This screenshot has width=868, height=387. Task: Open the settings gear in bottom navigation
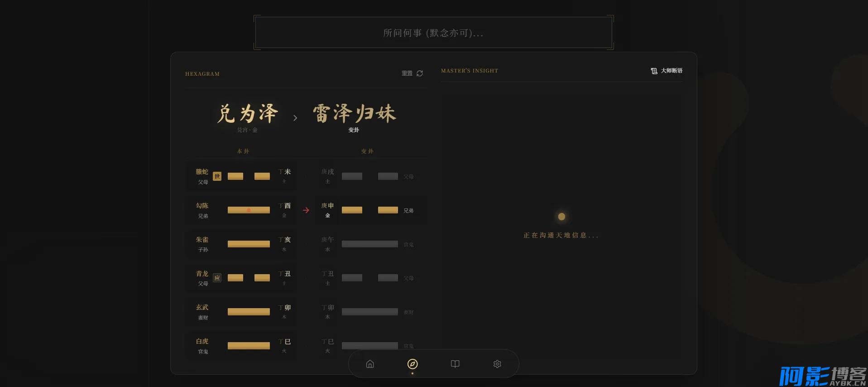coord(497,364)
